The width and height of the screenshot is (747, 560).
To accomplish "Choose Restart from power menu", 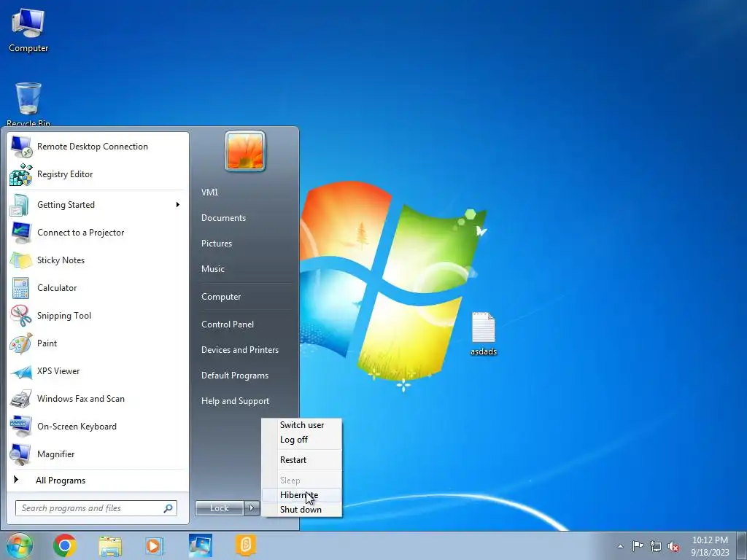I will click(x=301, y=460).
